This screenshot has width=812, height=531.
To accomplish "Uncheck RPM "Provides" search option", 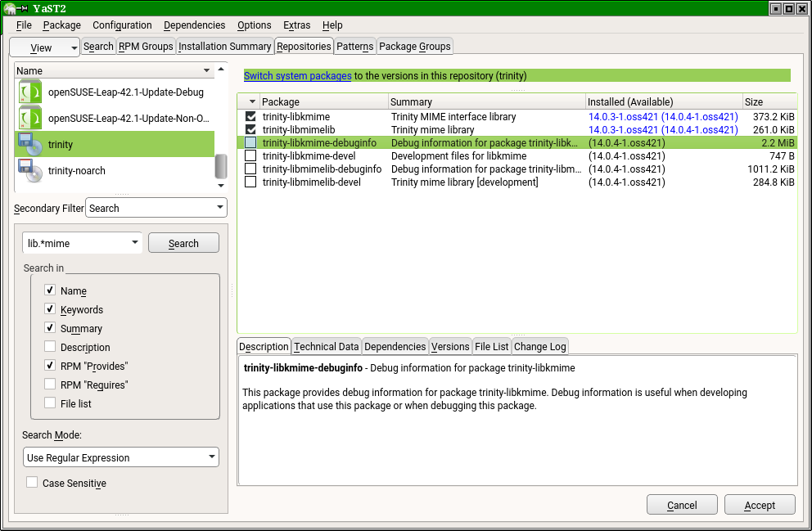I will pos(50,366).
